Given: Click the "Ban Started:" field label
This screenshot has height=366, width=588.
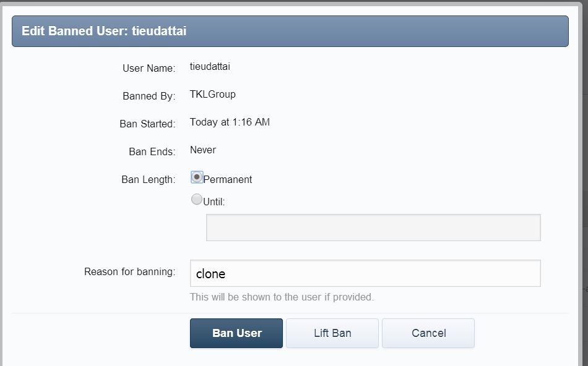Looking at the screenshot, I should point(147,124).
